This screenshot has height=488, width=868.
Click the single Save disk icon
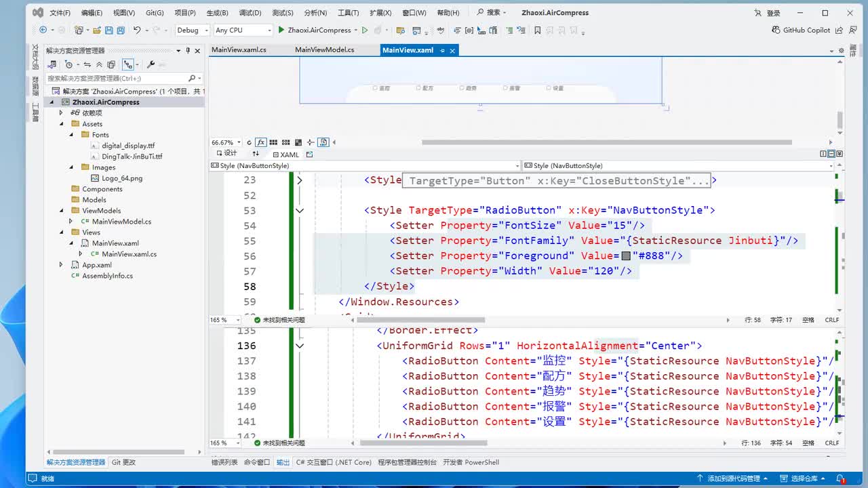point(108,30)
